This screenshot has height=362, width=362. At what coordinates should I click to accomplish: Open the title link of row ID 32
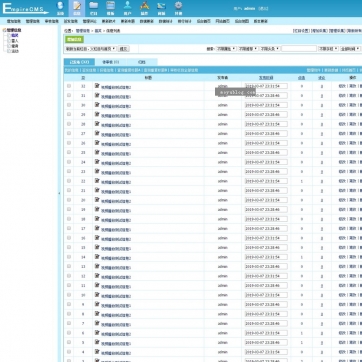tap(116, 87)
